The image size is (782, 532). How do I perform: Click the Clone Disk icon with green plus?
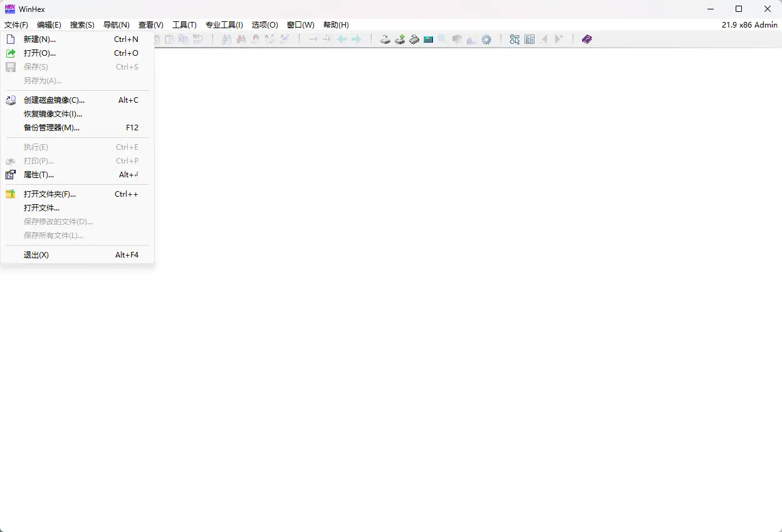coord(400,39)
